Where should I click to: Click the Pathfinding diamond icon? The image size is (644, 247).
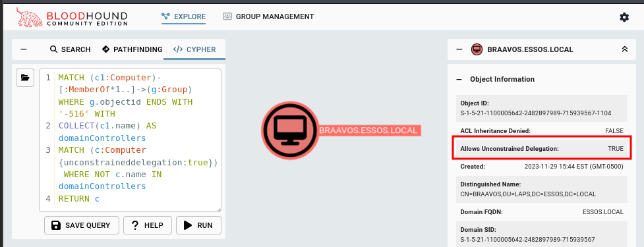106,49
